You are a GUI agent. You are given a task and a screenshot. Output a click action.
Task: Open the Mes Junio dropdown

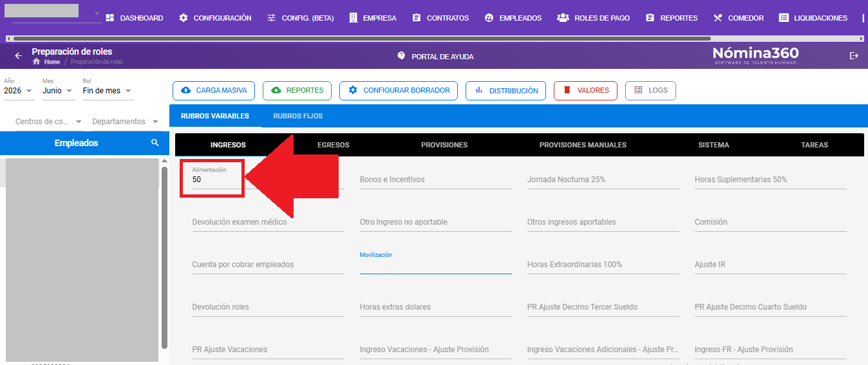[57, 91]
